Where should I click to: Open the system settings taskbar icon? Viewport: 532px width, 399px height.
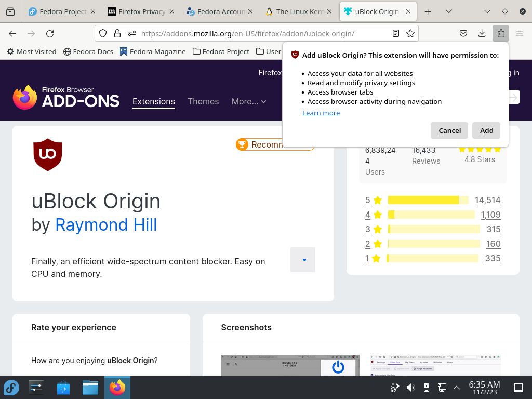[36, 388]
